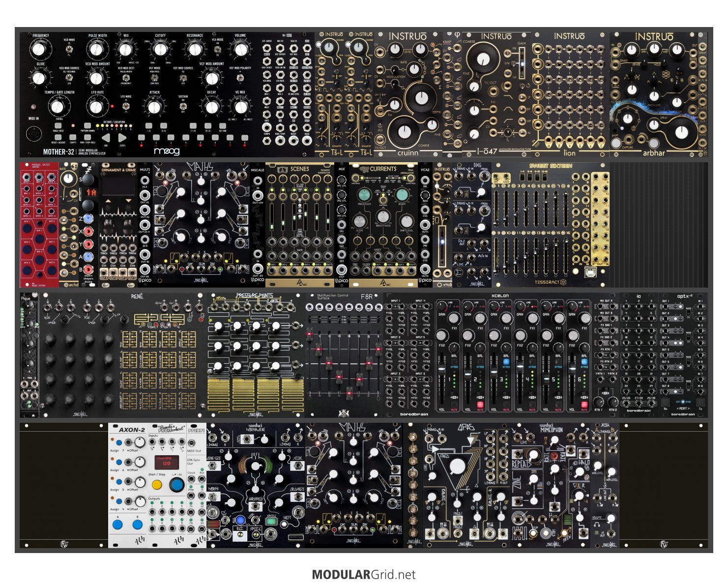
Task: Click the blue A button on AXON-2
Action: (x=117, y=525)
